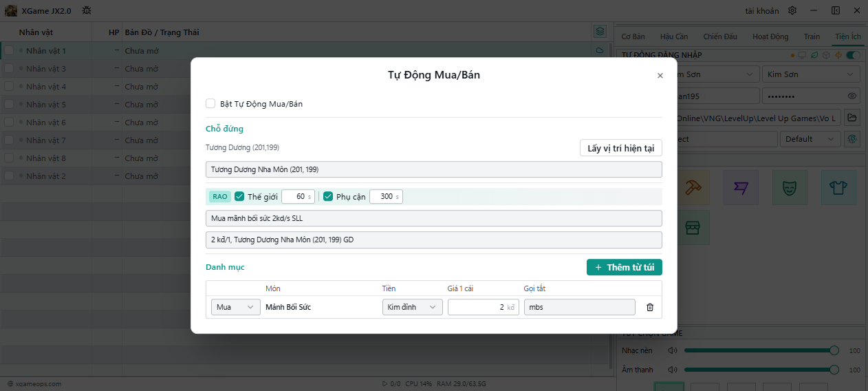Screen dimensions: 868x391
Task: Click the RAO badge label
Action: tap(220, 196)
